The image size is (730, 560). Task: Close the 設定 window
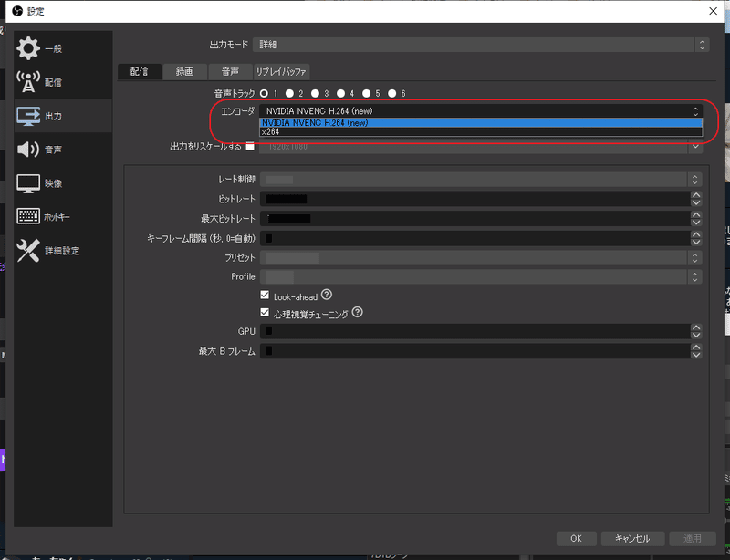point(714,11)
